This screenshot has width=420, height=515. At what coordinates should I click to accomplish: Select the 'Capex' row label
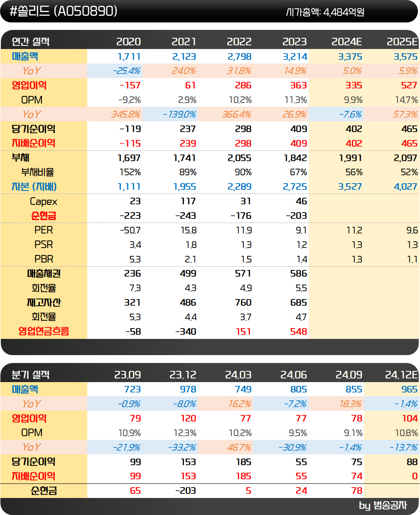pos(44,201)
